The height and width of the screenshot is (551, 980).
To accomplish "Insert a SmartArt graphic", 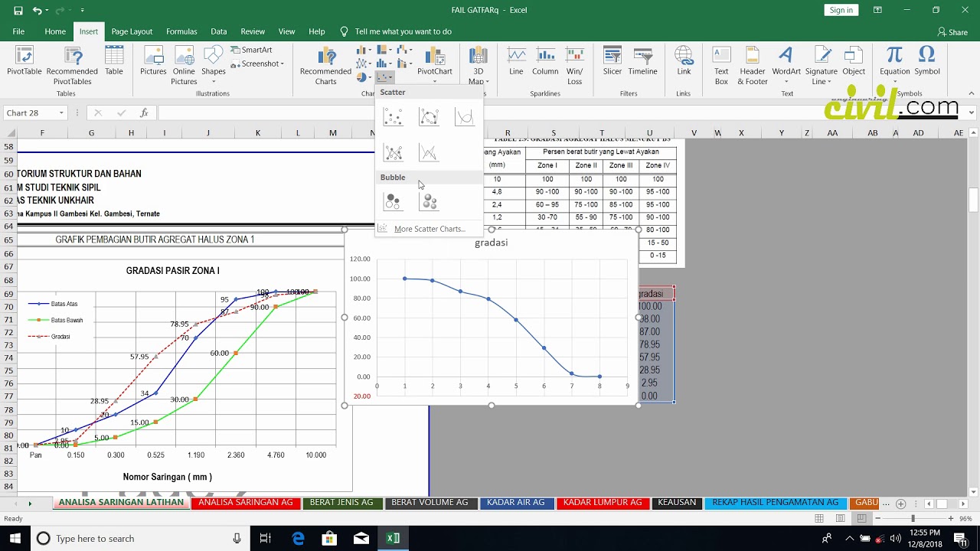I will pos(251,50).
